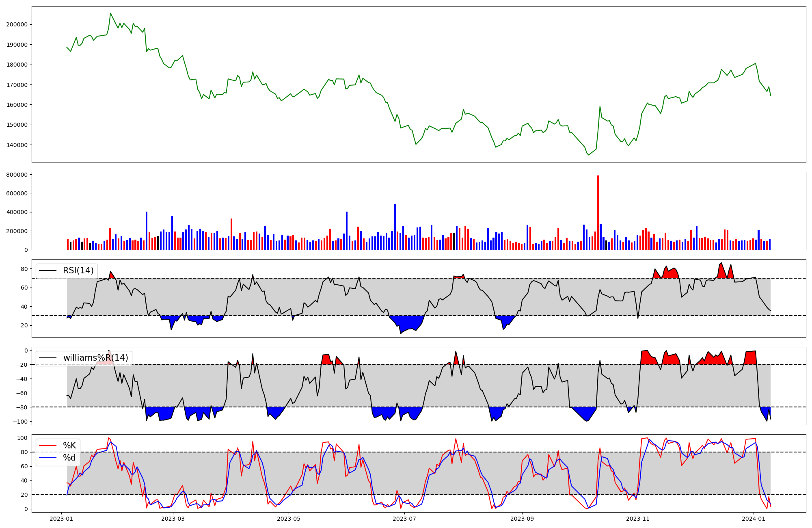Click the 800000 volume axis tick label

[17, 175]
